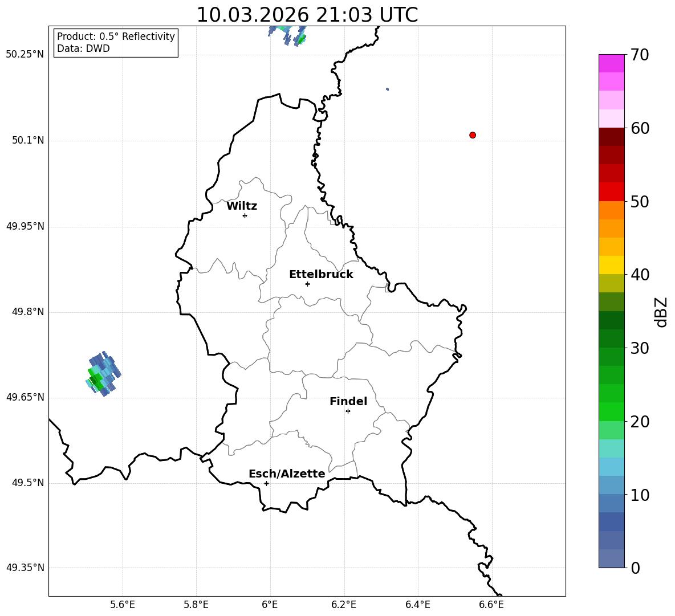Click the 'Product: 0.5° Reflectivity' text
Image resolution: width=675 pixels, height=616 pixels.
click(x=116, y=36)
